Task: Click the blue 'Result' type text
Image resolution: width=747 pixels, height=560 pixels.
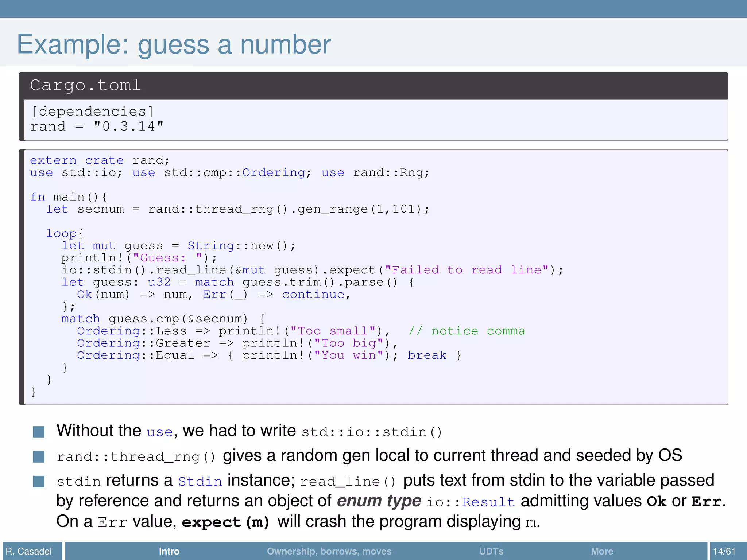Action: click(x=488, y=502)
